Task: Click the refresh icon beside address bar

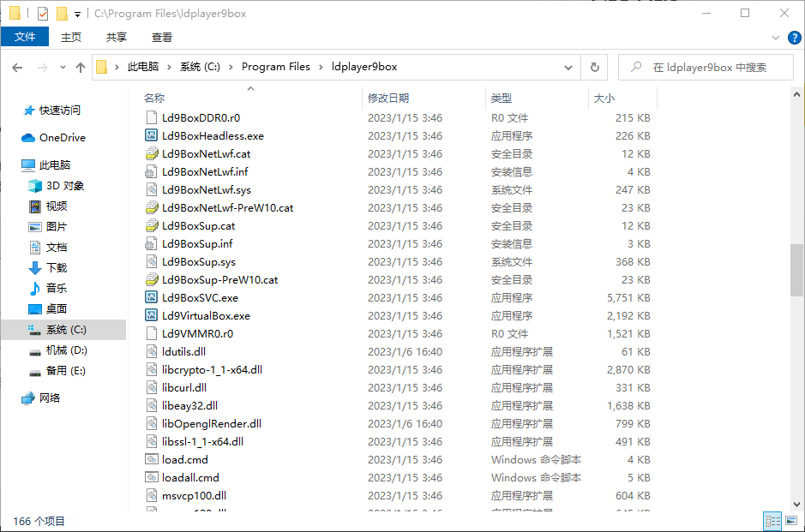Action: pos(594,67)
